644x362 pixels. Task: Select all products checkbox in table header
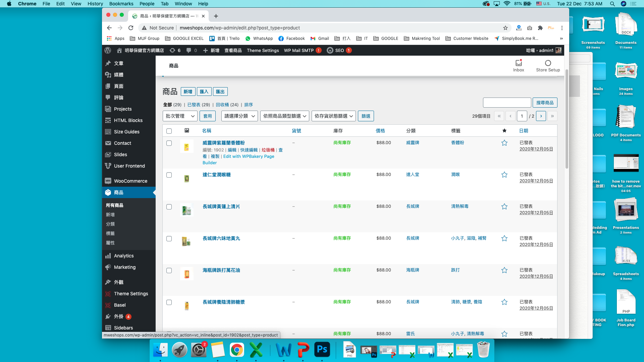(169, 131)
